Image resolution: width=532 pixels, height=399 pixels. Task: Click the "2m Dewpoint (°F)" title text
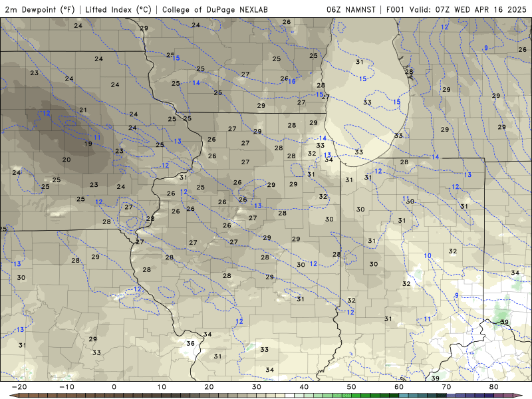pyautogui.click(x=40, y=9)
